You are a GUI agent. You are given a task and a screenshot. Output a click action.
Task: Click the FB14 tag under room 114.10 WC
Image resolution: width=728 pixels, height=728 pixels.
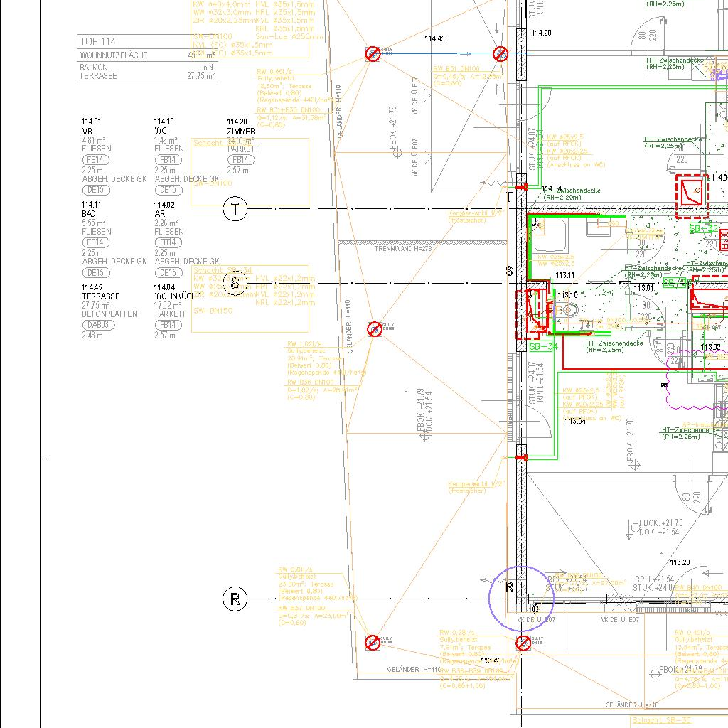(x=168, y=160)
